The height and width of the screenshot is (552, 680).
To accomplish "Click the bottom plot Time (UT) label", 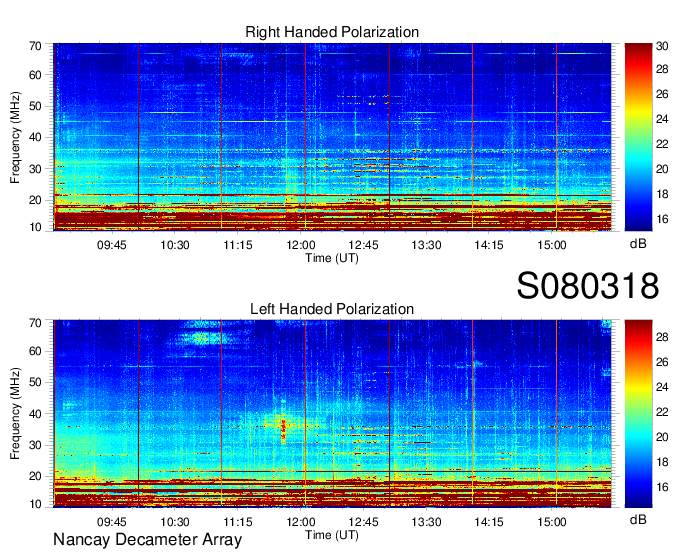I will coord(332,535).
